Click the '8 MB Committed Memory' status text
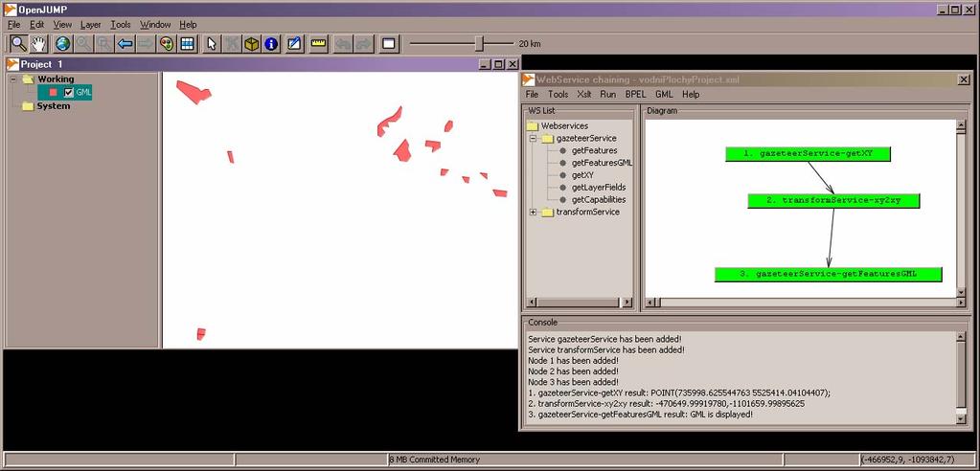Image resolution: width=980 pixels, height=471 pixels. (x=434, y=460)
